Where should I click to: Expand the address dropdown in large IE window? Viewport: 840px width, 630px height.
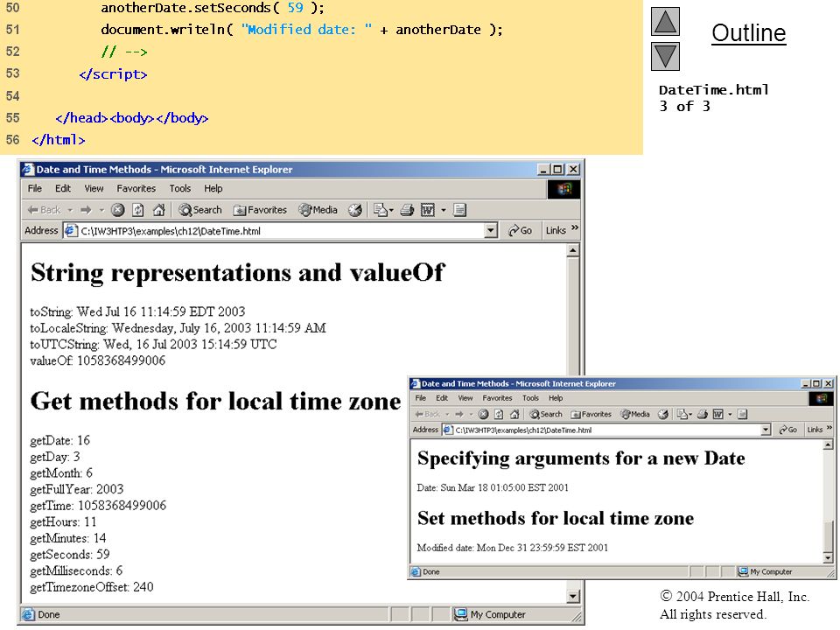click(x=490, y=231)
